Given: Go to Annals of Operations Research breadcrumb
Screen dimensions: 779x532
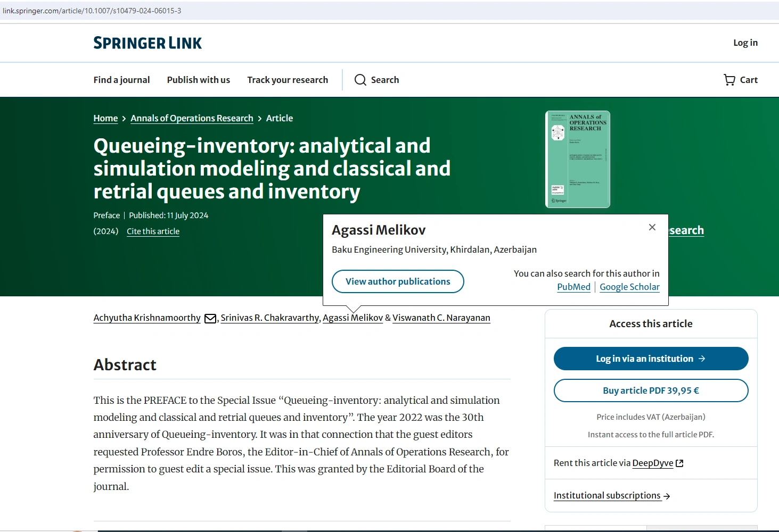Looking at the screenshot, I should point(192,118).
